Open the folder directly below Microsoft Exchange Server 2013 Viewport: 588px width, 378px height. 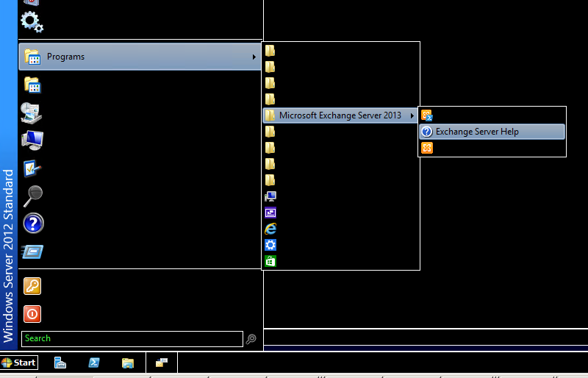coord(270,132)
